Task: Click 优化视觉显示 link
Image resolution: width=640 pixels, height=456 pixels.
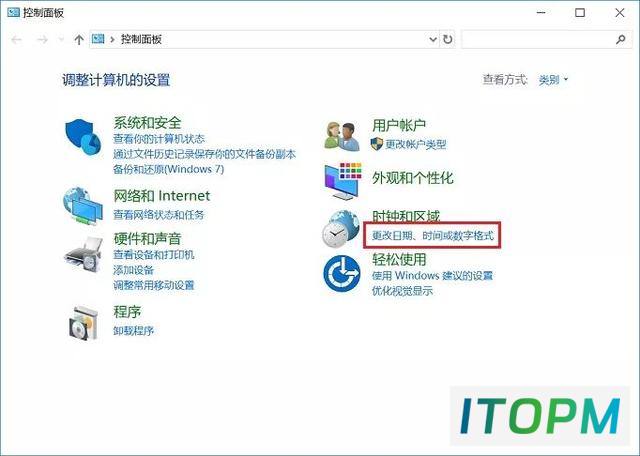Action: pos(402,291)
